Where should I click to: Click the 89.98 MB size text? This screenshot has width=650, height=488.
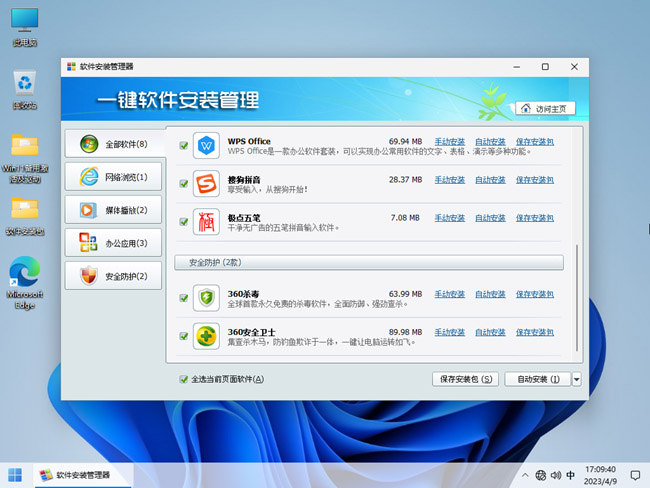[x=405, y=333]
